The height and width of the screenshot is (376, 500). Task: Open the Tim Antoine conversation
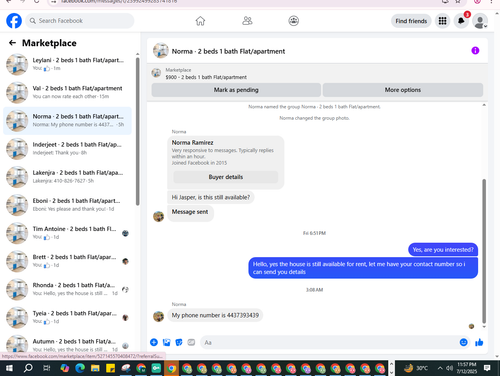tap(68, 233)
